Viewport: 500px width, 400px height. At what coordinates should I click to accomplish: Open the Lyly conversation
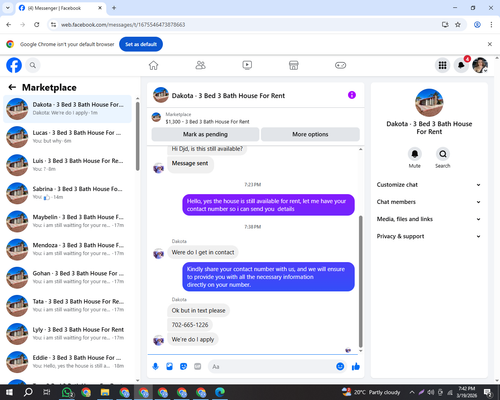pos(67,334)
